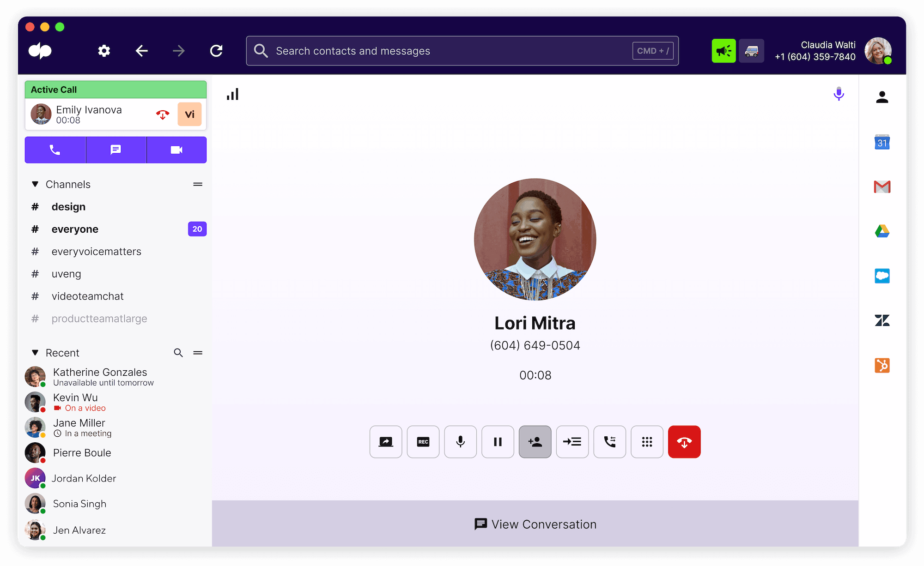Start sharing your screen

pos(386,442)
